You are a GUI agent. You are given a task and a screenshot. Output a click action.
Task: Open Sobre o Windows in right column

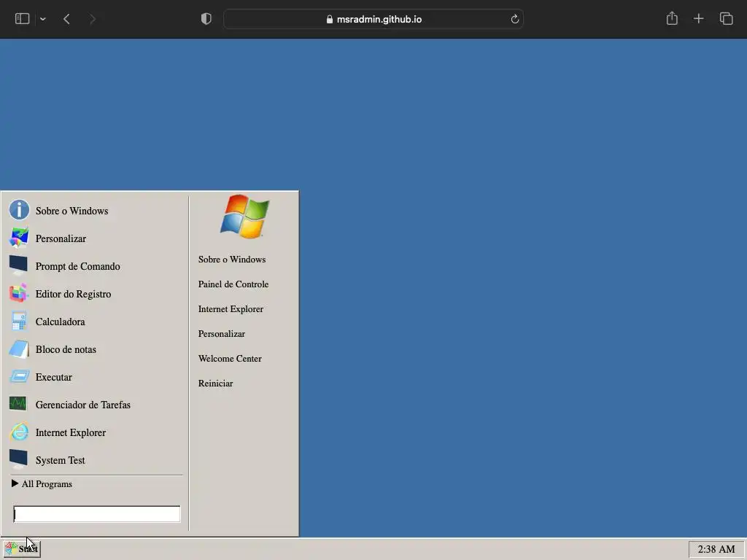(232, 260)
